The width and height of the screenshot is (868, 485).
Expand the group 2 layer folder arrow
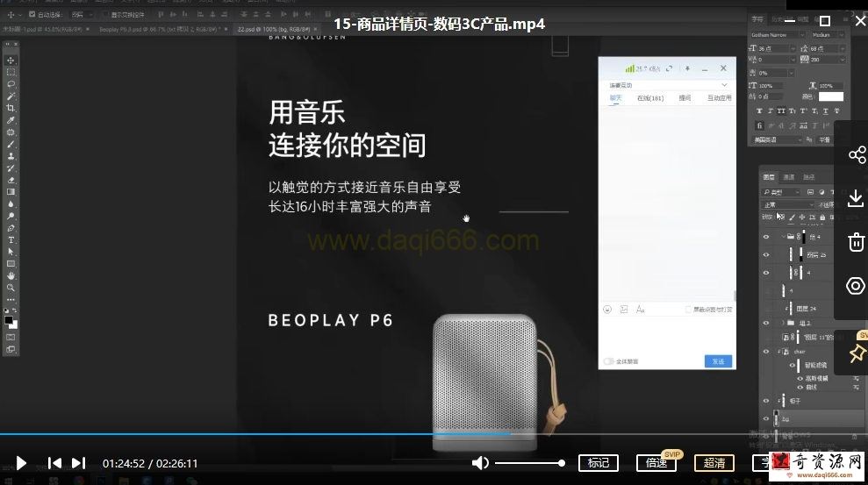point(783,323)
